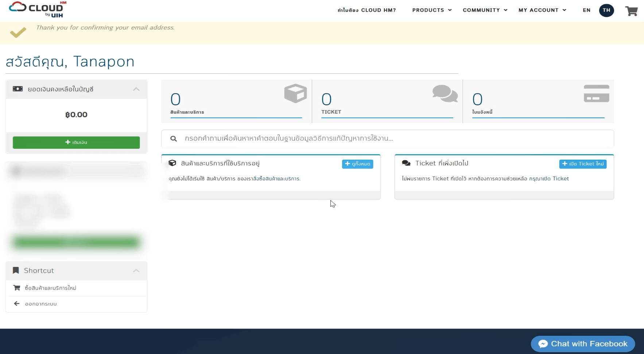The width and height of the screenshot is (644, 354).
Task: Click cube icon beside สินค้าและบริการที่ใช้บริการอยู่
Action: coord(172,163)
